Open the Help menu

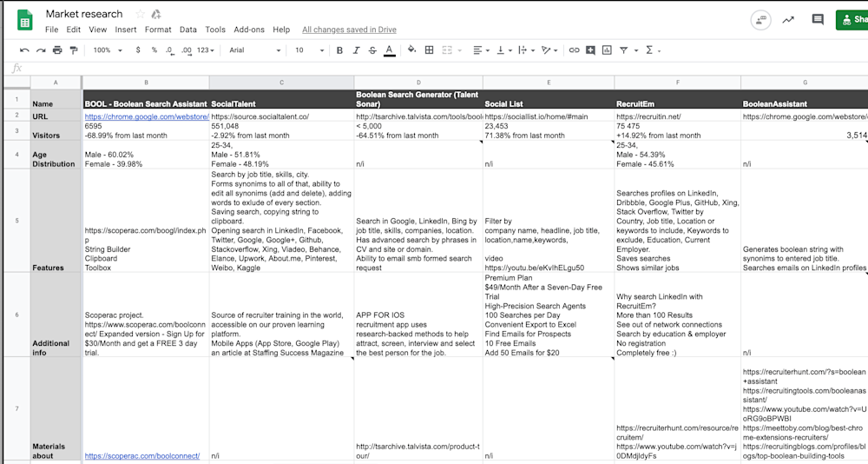pyautogui.click(x=281, y=30)
